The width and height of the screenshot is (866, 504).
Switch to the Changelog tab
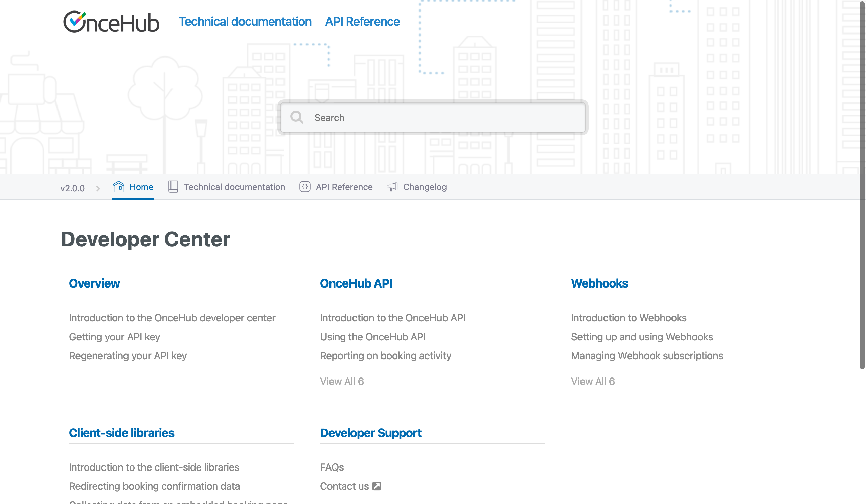coord(417,187)
